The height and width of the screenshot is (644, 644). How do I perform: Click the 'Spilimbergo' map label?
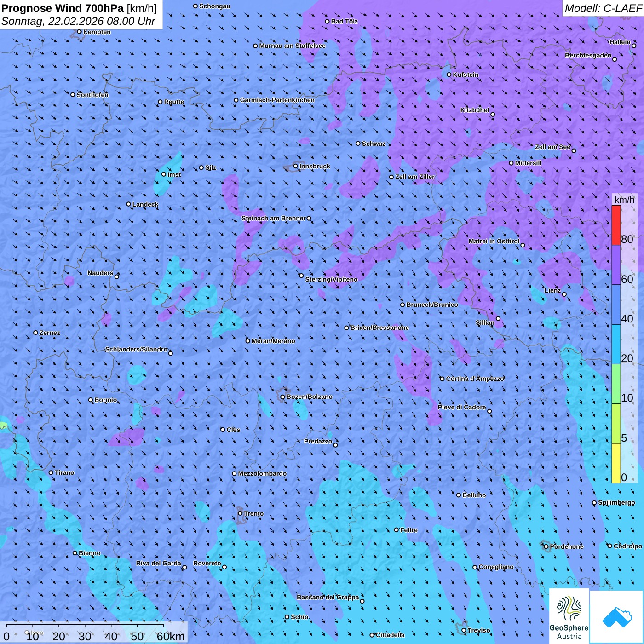(x=616, y=502)
